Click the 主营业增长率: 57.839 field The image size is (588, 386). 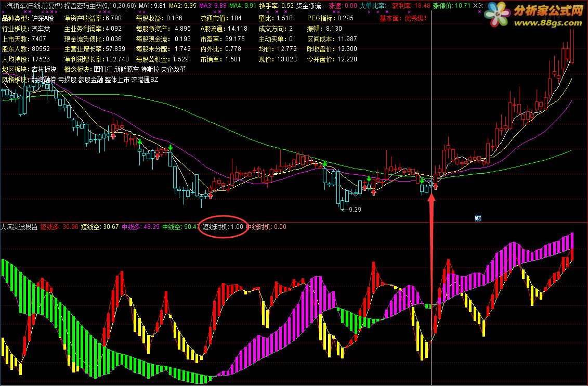click(x=95, y=49)
